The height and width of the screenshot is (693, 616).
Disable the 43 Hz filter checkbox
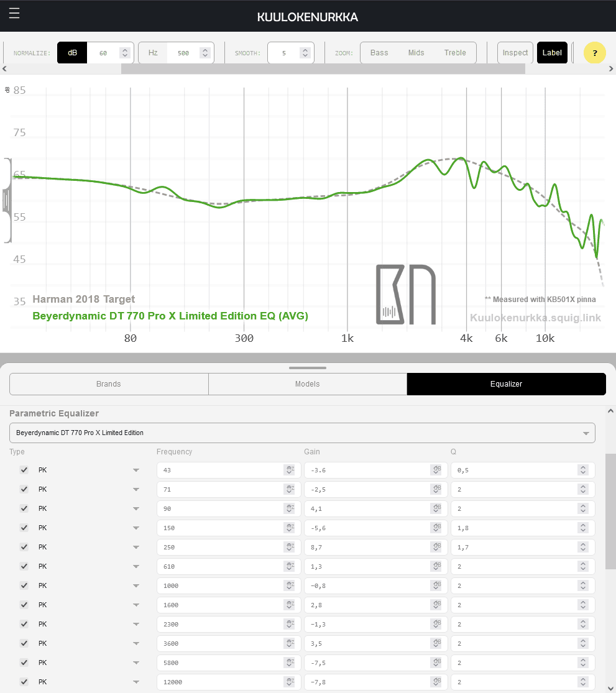click(x=24, y=470)
